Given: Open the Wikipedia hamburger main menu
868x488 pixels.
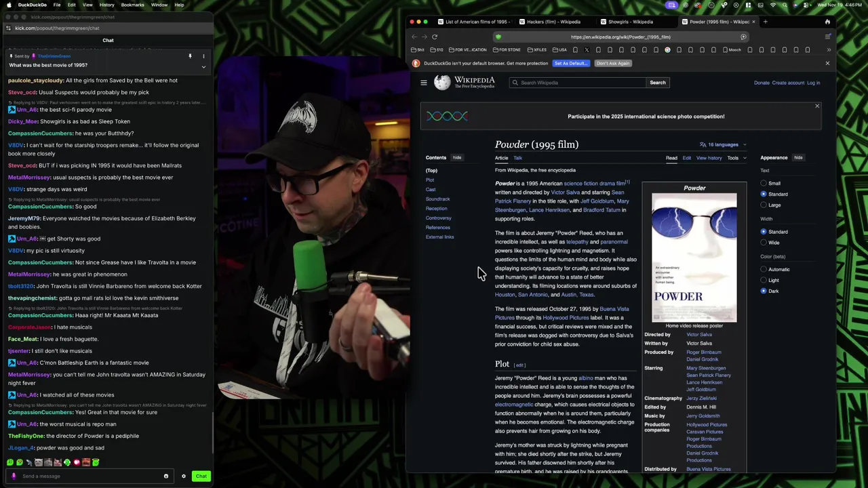Looking at the screenshot, I should (x=424, y=83).
